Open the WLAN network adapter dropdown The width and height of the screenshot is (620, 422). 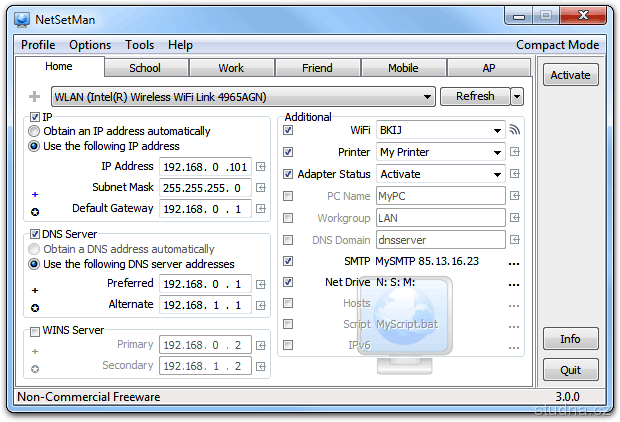[x=243, y=97]
